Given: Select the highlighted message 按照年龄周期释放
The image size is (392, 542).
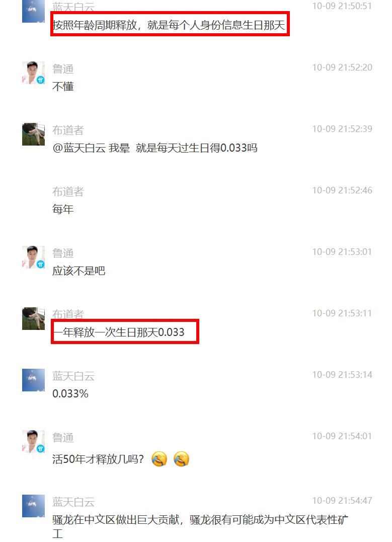Looking at the screenshot, I should pos(169,25).
